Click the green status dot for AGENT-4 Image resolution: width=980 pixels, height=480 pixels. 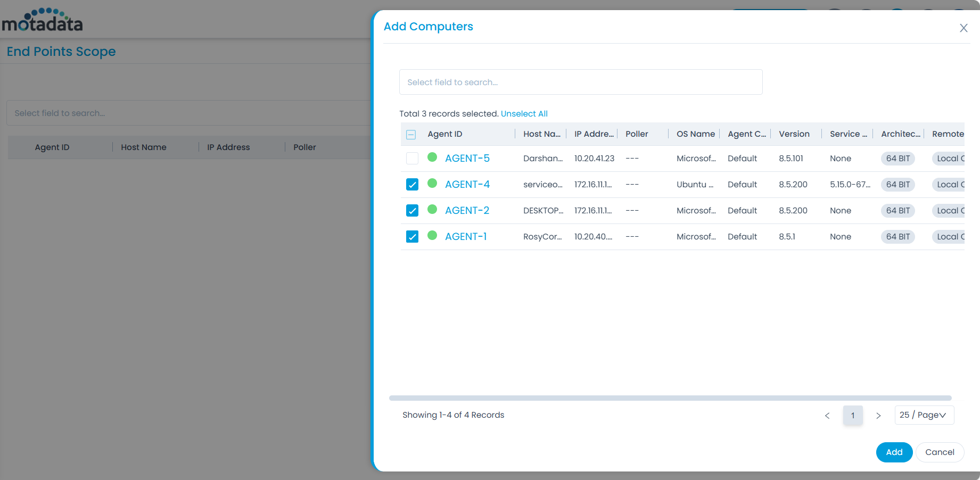432,184
